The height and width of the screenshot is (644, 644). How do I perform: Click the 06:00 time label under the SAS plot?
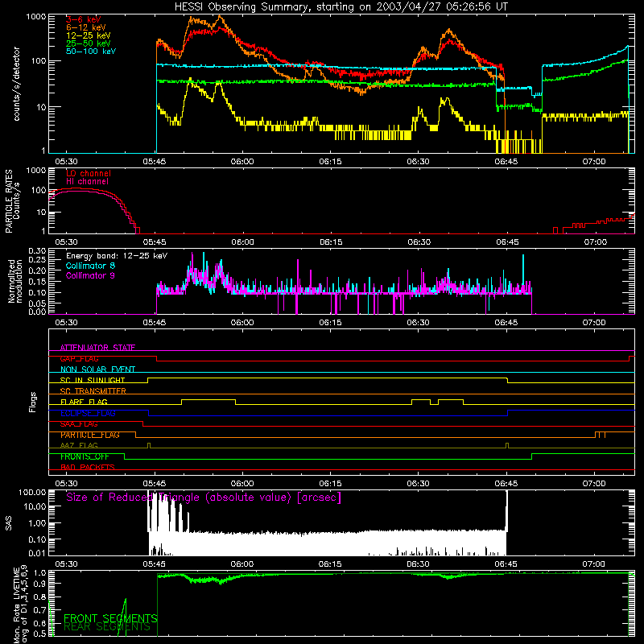point(242,564)
